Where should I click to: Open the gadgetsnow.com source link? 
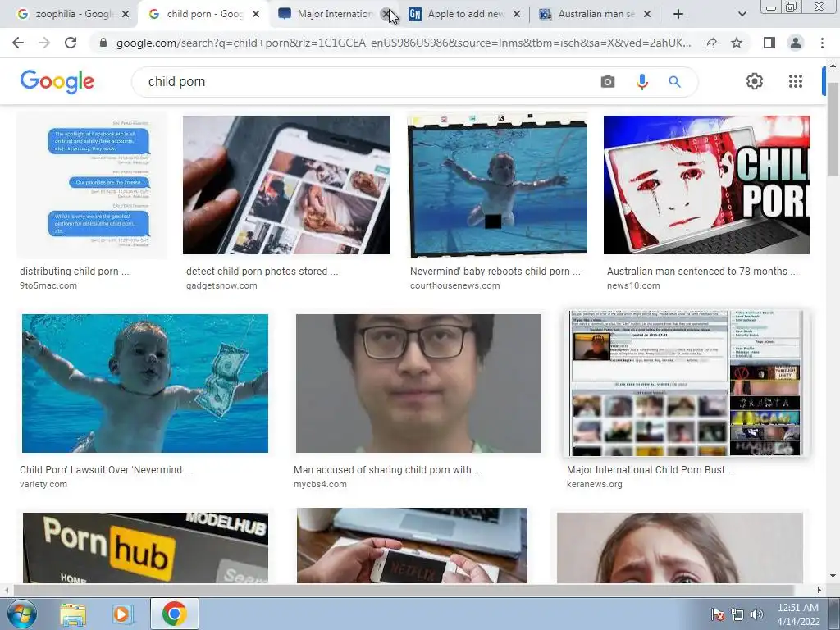pos(221,285)
